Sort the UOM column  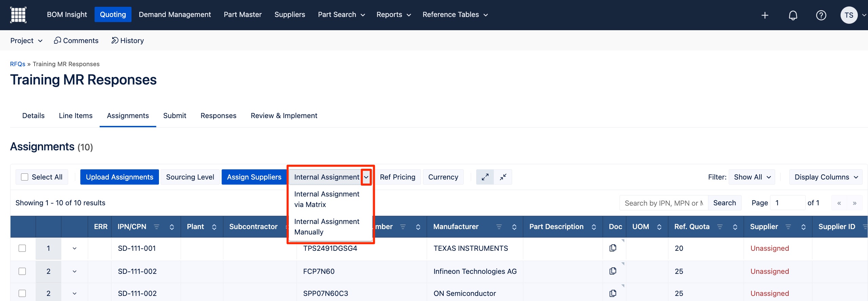tap(659, 227)
